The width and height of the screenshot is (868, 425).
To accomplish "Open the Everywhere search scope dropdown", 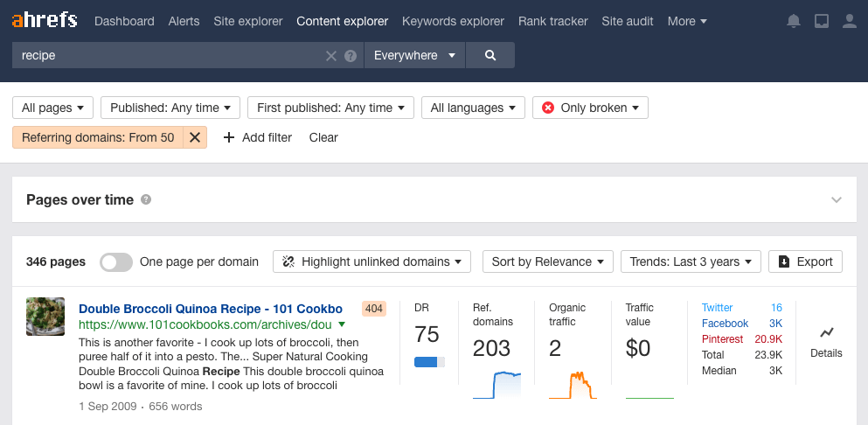I will pyautogui.click(x=414, y=55).
